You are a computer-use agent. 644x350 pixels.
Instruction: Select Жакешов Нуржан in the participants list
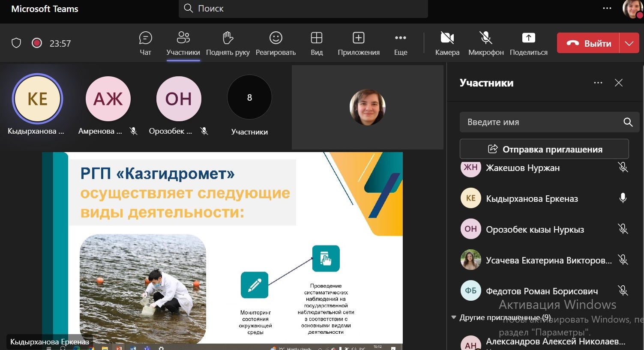point(544,168)
